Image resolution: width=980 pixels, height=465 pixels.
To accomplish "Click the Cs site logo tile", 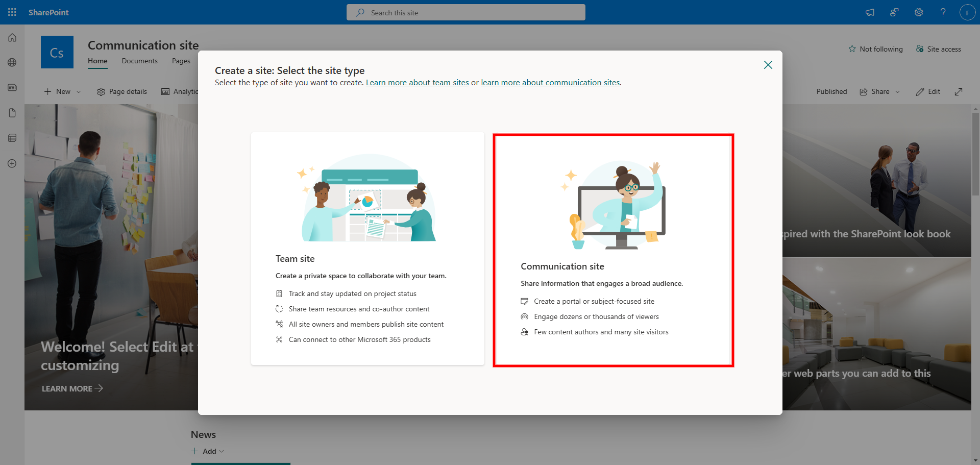I will pyautogui.click(x=57, y=52).
